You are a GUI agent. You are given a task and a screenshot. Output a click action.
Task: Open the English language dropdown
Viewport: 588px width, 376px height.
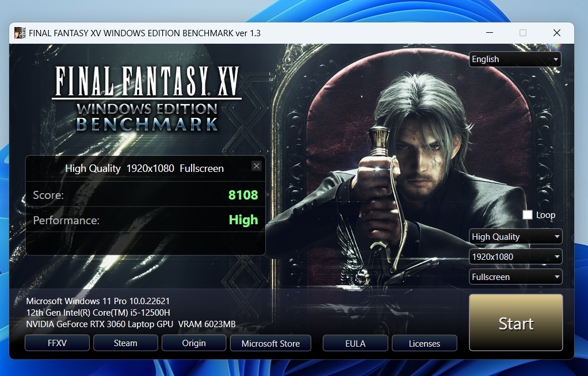[x=516, y=59]
